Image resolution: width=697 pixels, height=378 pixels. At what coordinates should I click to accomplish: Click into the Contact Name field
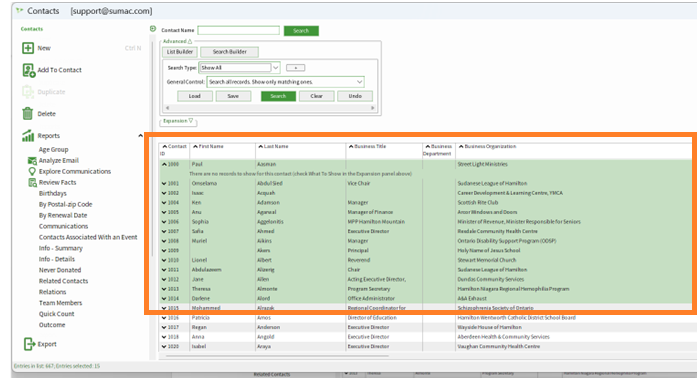pyautogui.click(x=239, y=30)
